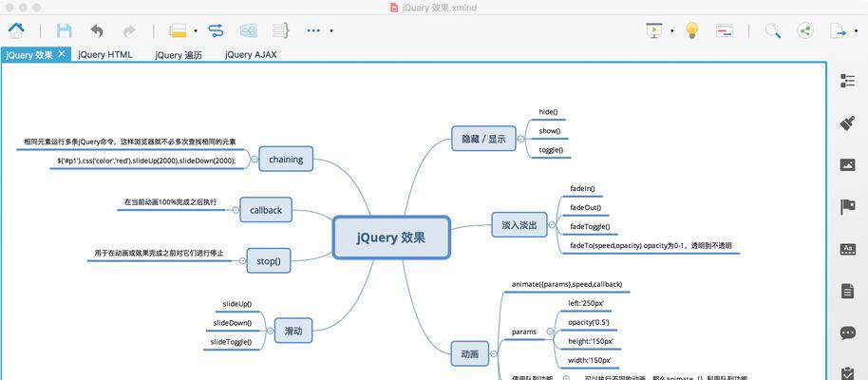Close the jQuery 效果 tab
Image resolution: width=868 pixels, height=380 pixels.
coord(62,54)
